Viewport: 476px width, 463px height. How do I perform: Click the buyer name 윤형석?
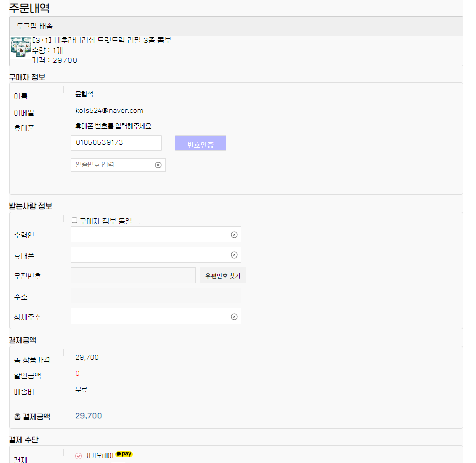(x=84, y=94)
